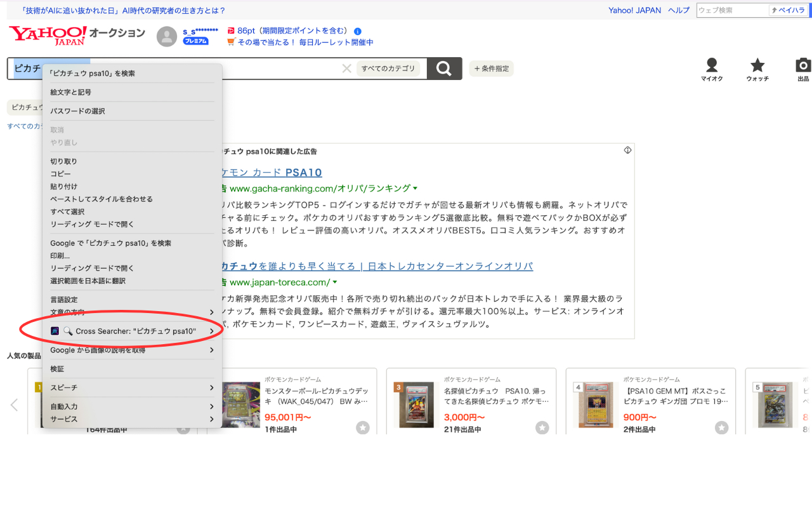Open 名探偵ピカチュウ PSA10 product title

[x=496, y=396]
